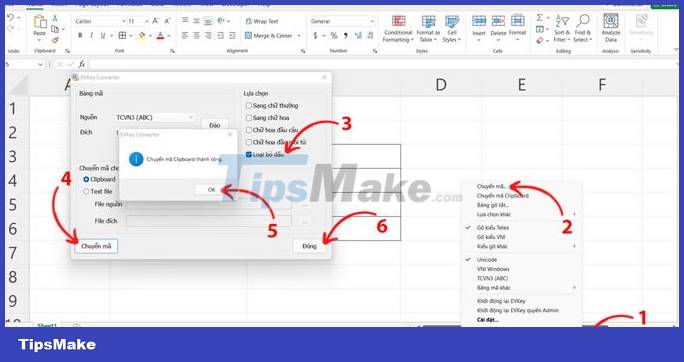Click the Font Color red A swatch
The image size is (684, 362).
(161, 36)
